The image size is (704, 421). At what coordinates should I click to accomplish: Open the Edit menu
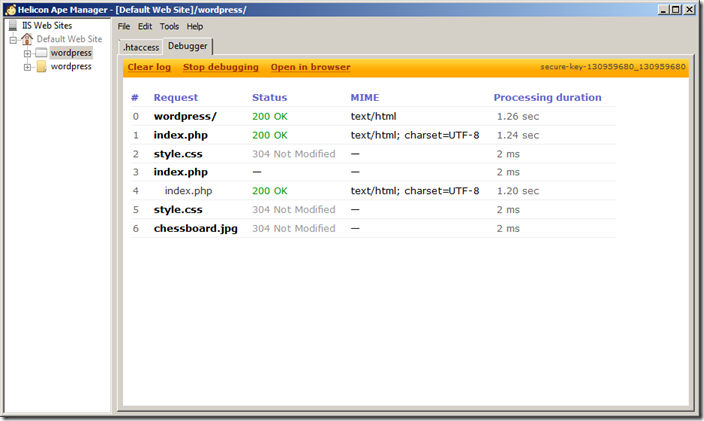pos(145,26)
